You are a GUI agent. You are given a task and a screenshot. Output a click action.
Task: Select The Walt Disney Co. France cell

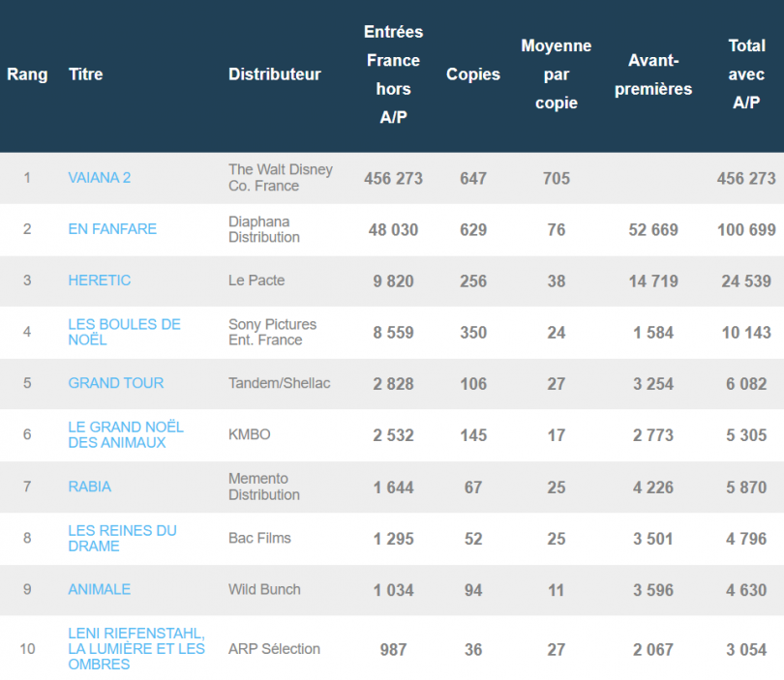pos(281,178)
